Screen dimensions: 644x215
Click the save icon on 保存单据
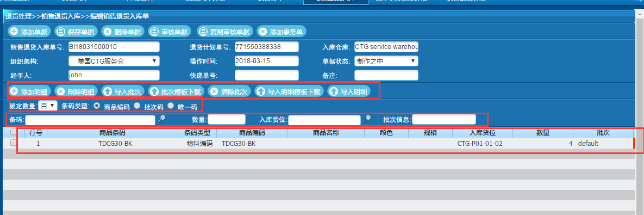[x=60, y=31]
